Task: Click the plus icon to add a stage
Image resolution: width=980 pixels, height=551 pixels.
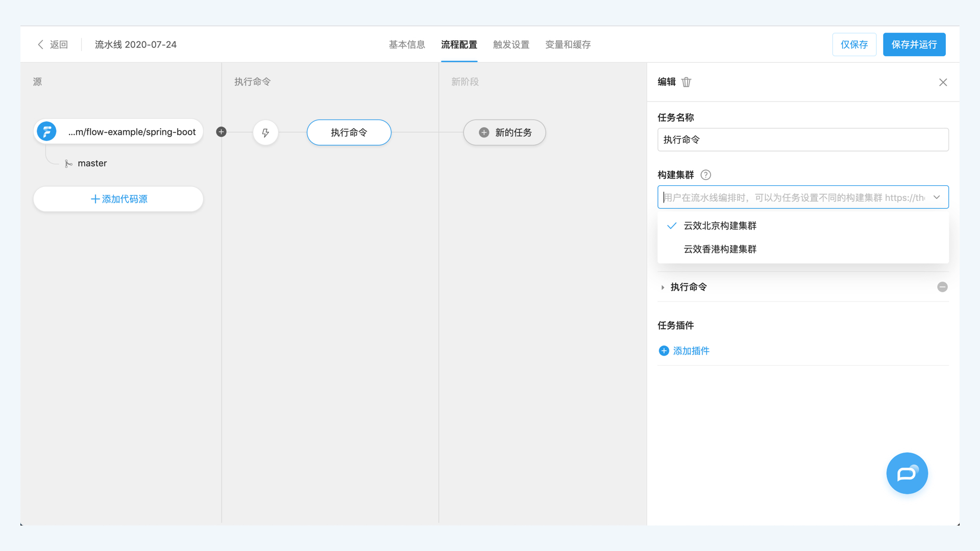Action: pyautogui.click(x=221, y=132)
